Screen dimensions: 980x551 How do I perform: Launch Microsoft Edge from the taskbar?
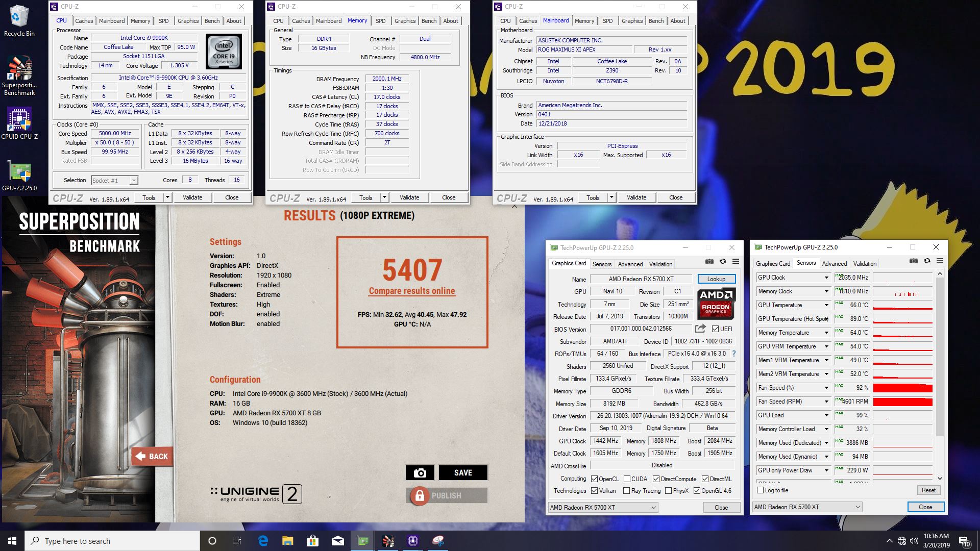click(263, 541)
